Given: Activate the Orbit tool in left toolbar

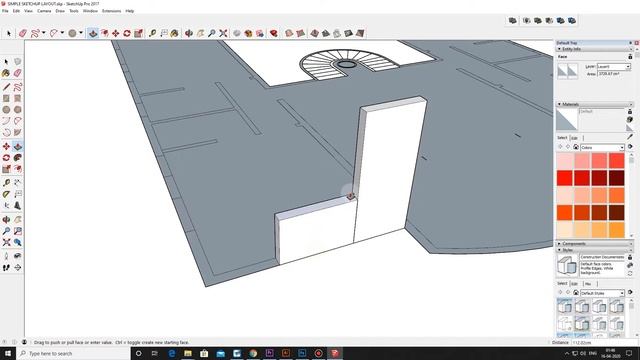Looking at the screenshot, I should coord(6,220).
